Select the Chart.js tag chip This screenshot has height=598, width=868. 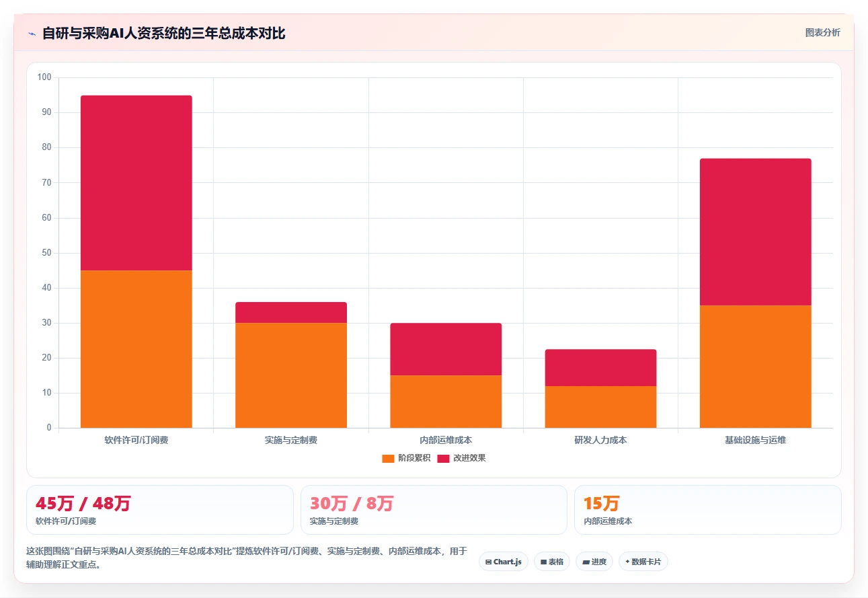click(504, 562)
